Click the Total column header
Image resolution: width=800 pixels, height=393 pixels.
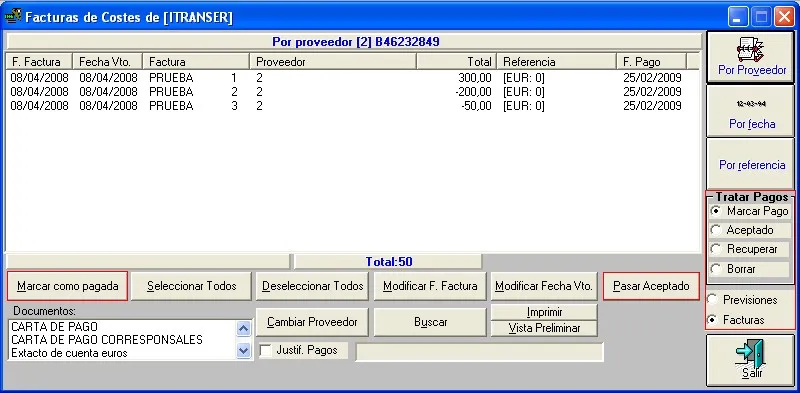(x=457, y=62)
